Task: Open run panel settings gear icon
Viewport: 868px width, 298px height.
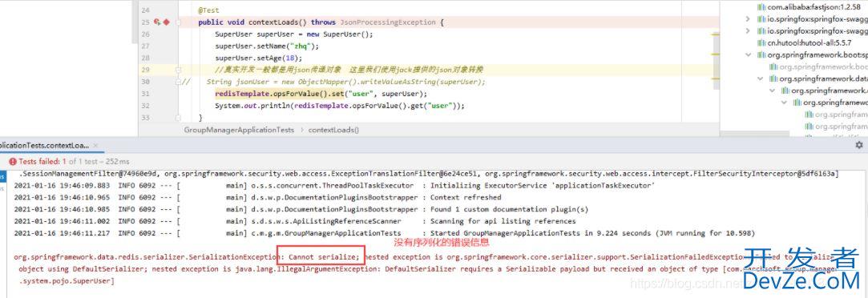Action: coord(858,145)
